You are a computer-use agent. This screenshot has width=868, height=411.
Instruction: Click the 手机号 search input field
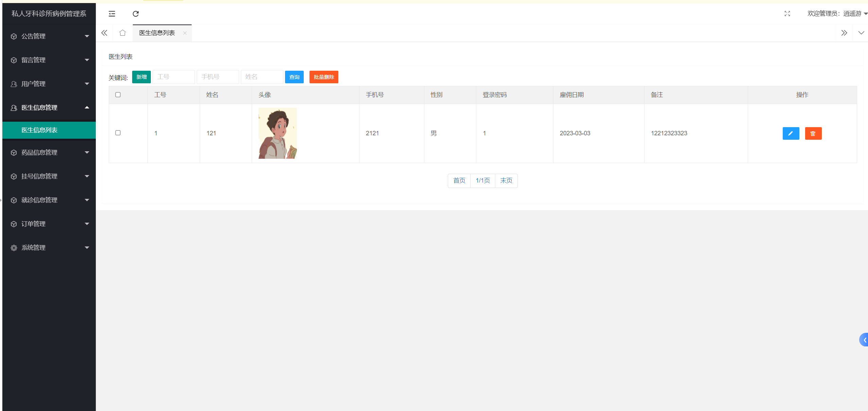(217, 77)
